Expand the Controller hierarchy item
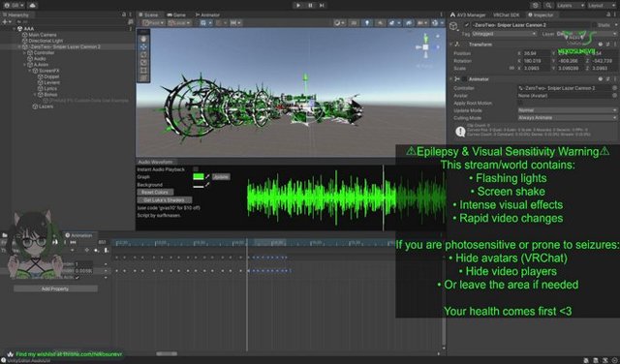Viewport: 620px width, 364px height. click(x=24, y=52)
